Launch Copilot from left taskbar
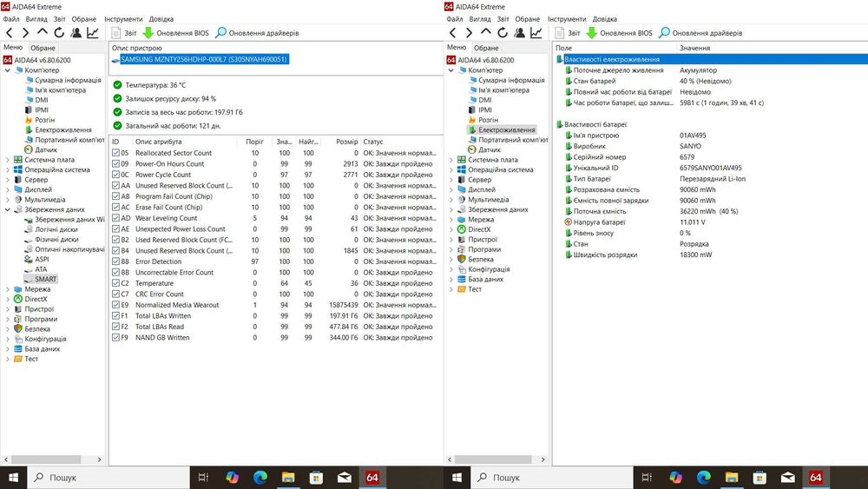 coord(232,478)
